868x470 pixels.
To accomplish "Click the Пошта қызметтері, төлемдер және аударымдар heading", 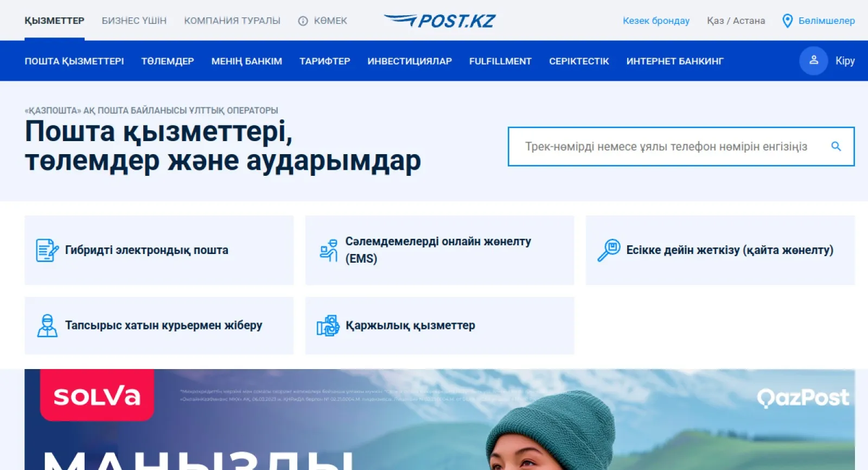I will click(x=223, y=146).
